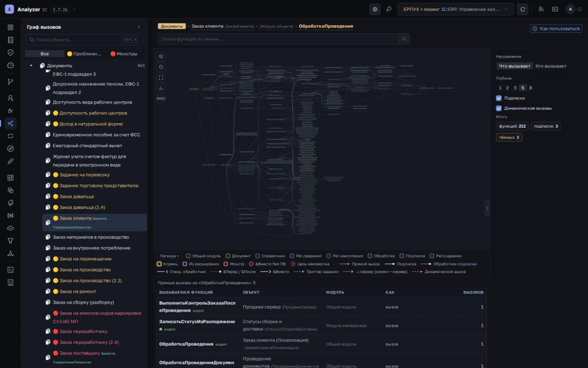Switch to the Проблемные filter tab
Viewport: 588px width, 368px height.
click(x=84, y=53)
